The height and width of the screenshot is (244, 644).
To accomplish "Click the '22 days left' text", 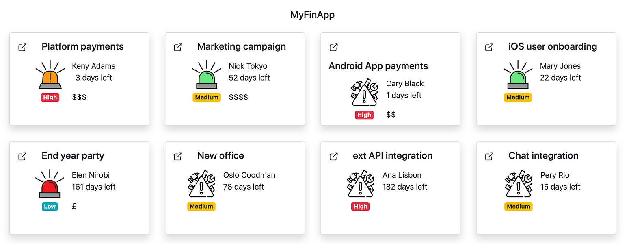I will pos(560,78).
